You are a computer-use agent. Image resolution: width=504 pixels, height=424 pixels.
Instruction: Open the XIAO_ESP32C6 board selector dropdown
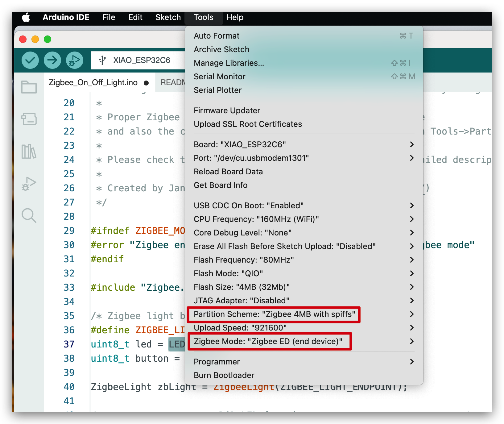click(138, 60)
